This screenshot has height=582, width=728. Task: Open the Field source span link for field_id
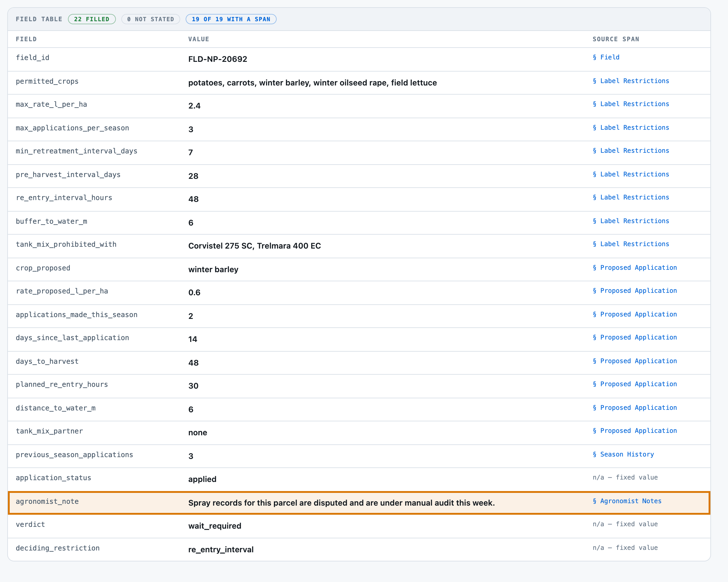pyautogui.click(x=606, y=57)
